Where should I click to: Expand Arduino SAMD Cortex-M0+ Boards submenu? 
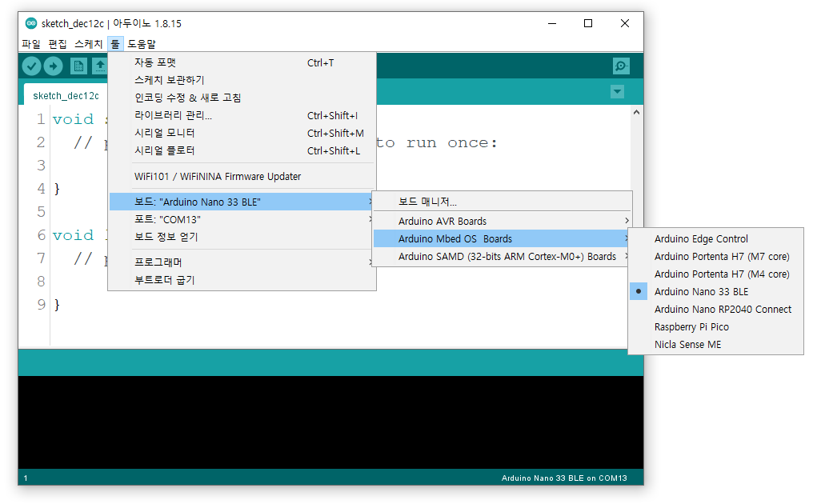point(503,256)
